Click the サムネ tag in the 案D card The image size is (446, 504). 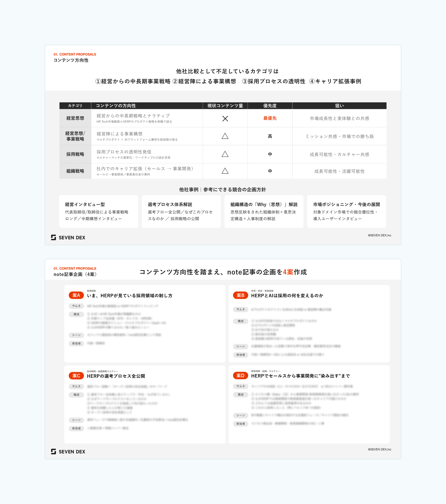coord(241,386)
